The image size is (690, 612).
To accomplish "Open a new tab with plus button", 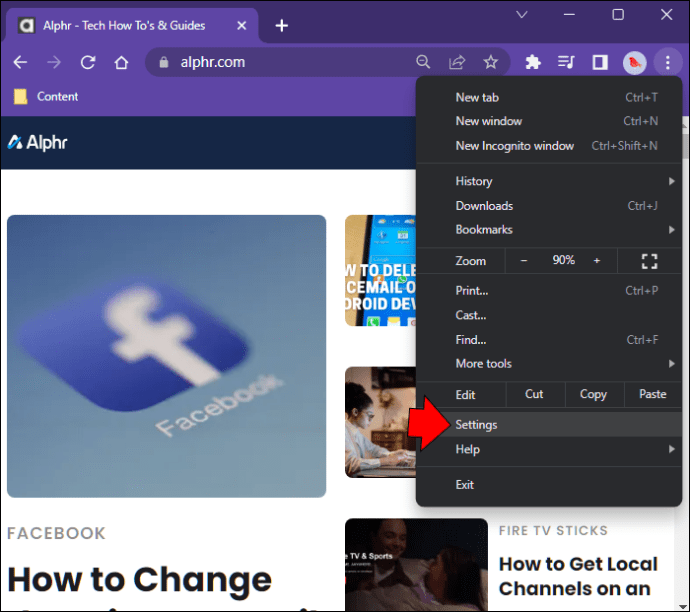I will point(282,26).
